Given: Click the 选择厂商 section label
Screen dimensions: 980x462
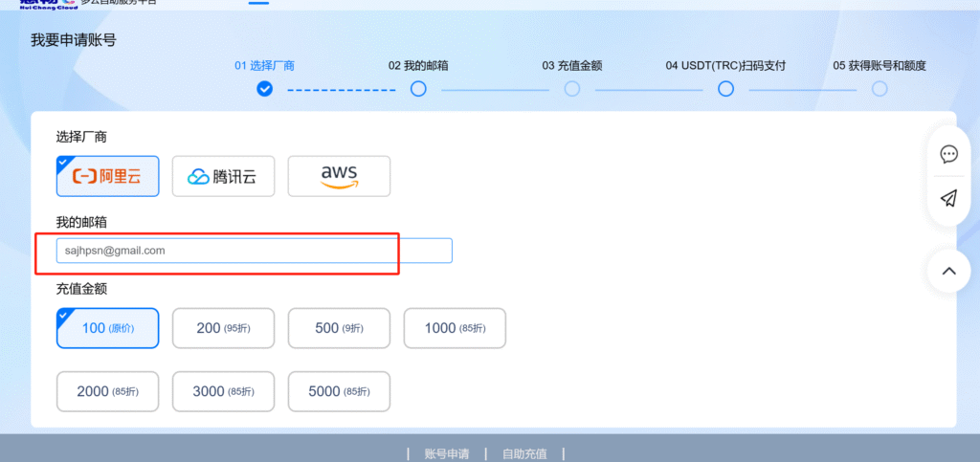Looking at the screenshot, I should (x=81, y=138).
